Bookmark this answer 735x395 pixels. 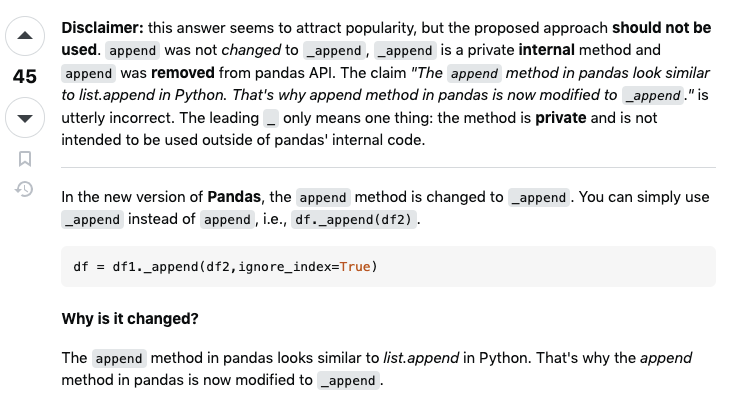tap(25, 159)
